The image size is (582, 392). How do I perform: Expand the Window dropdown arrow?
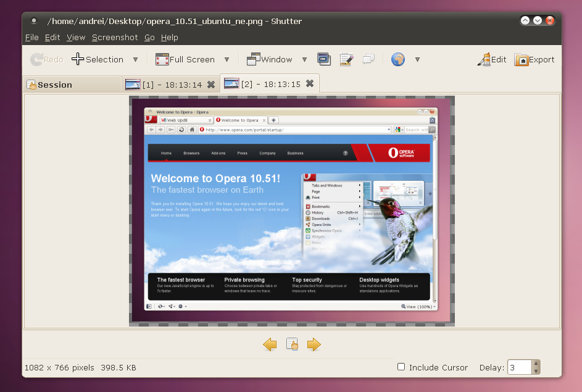coord(304,59)
